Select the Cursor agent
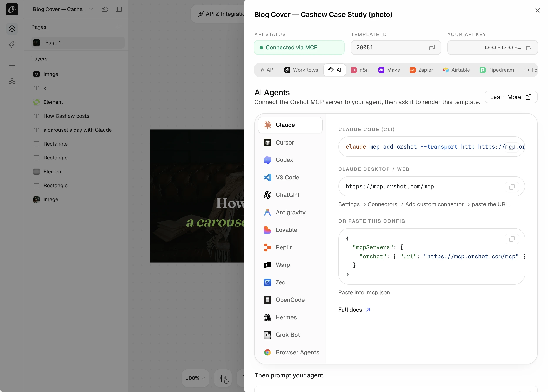This screenshot has width=548, height=392. click(290, 142)
